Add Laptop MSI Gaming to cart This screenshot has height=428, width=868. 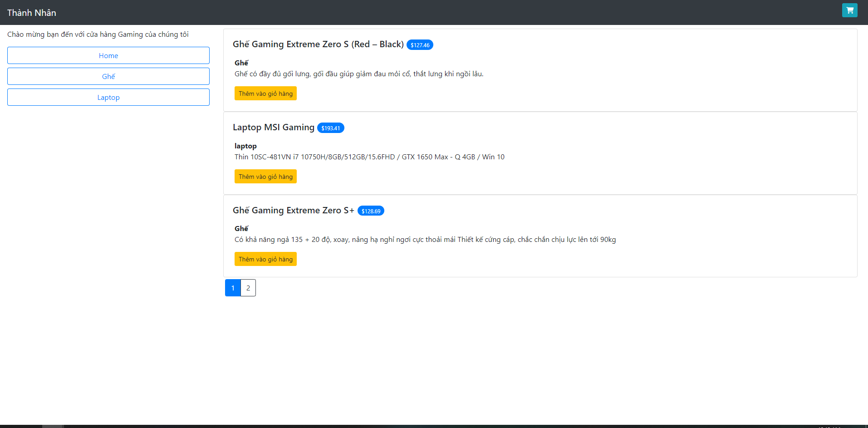265,176
